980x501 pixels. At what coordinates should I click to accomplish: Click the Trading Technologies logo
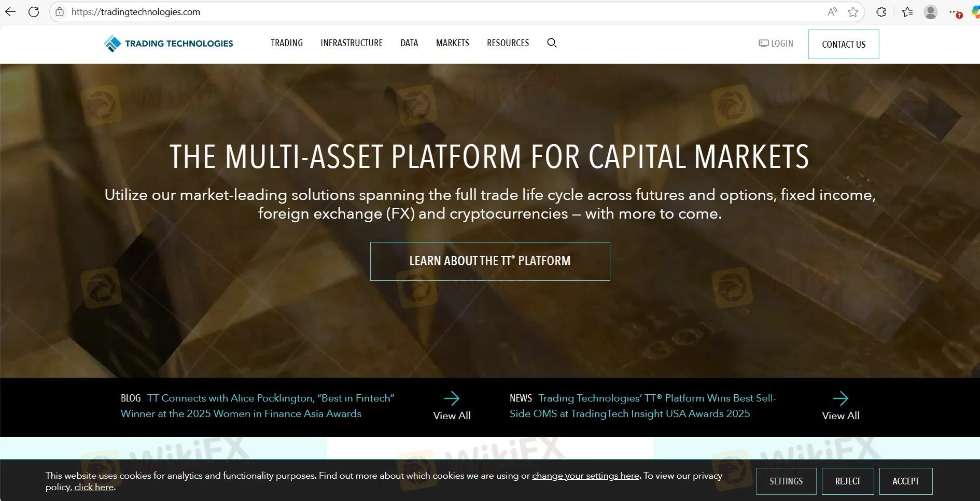[169, 44]
